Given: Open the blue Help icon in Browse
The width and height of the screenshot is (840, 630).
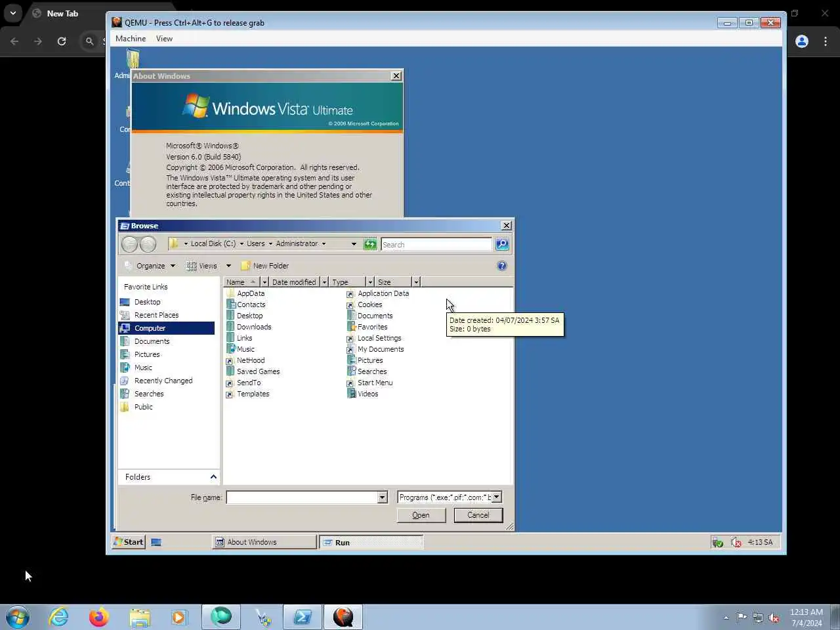Looking at the screenshot, I should point(502,266).
